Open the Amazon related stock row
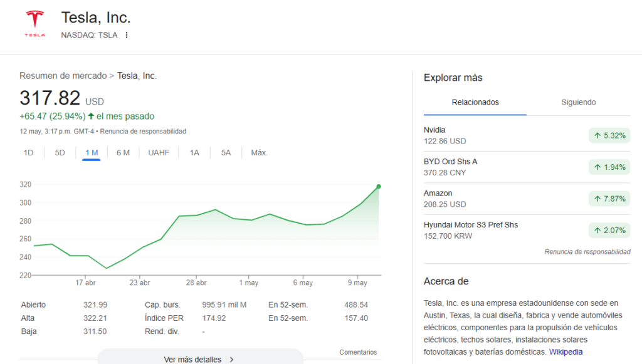The image size is (642, 364). [x=527, y=199]
